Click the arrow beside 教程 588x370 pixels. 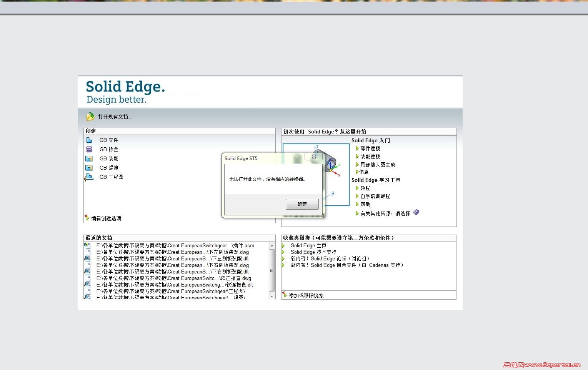tap(357, 188)
